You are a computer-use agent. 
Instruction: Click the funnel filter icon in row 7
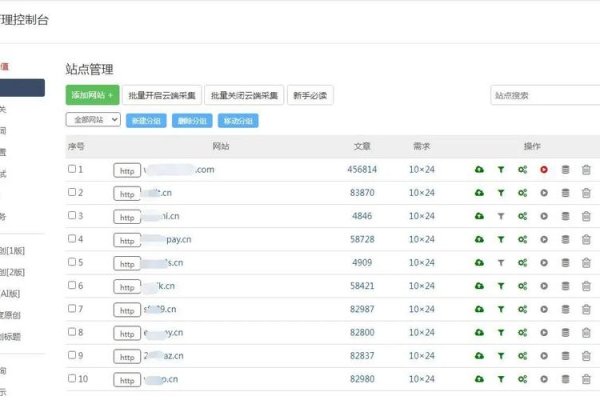pyautogui.click(x=501, y=309)
